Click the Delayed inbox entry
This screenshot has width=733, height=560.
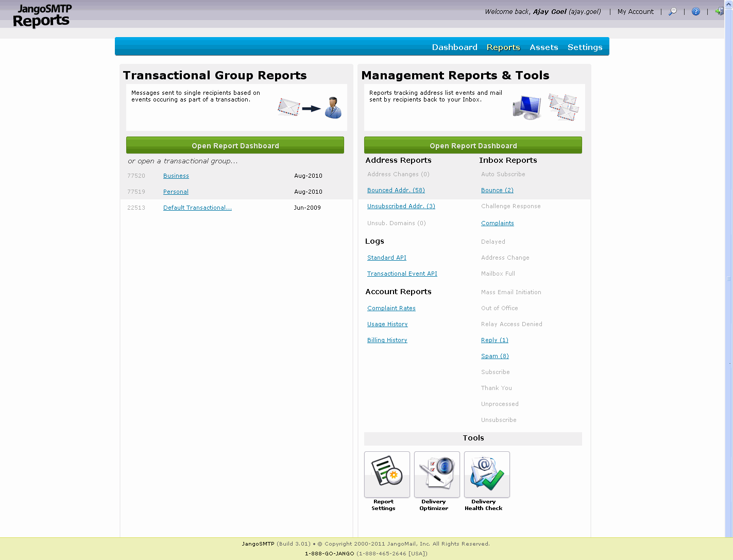[493, 242]
